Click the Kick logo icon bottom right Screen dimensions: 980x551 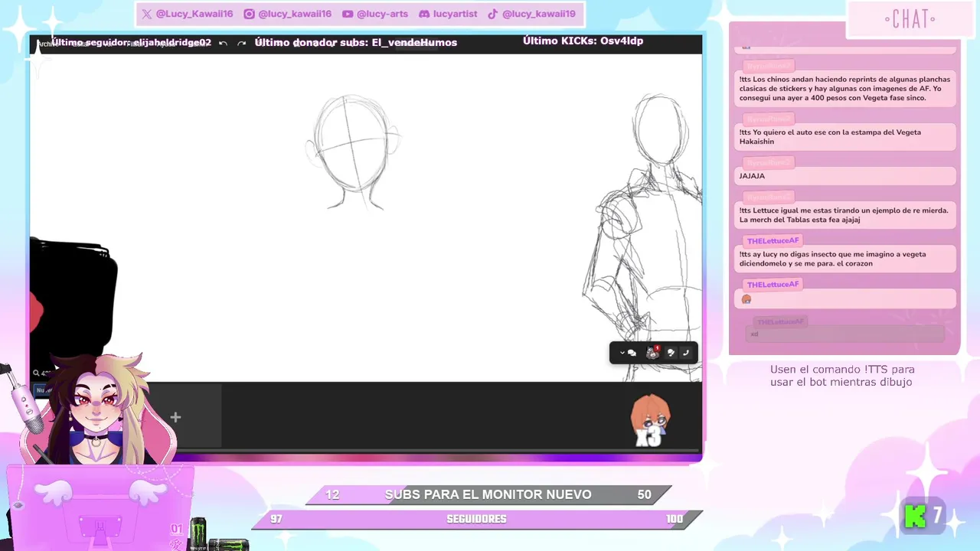[915, 516]
